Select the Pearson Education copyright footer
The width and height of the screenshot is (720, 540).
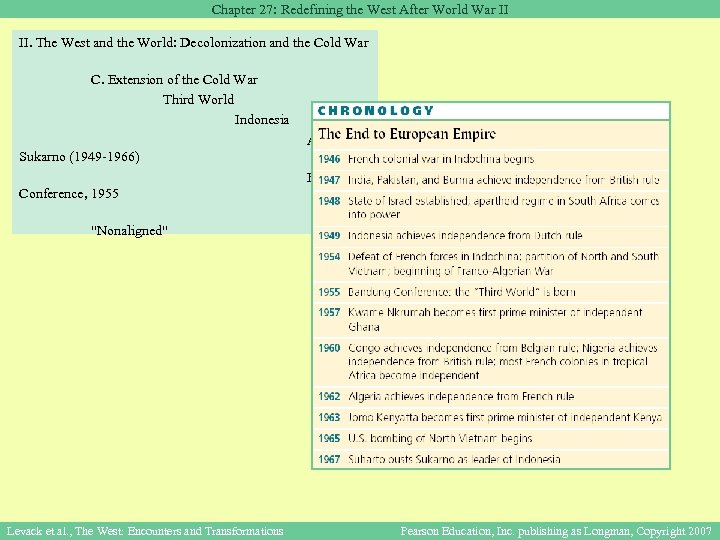[x=556, y=531]
